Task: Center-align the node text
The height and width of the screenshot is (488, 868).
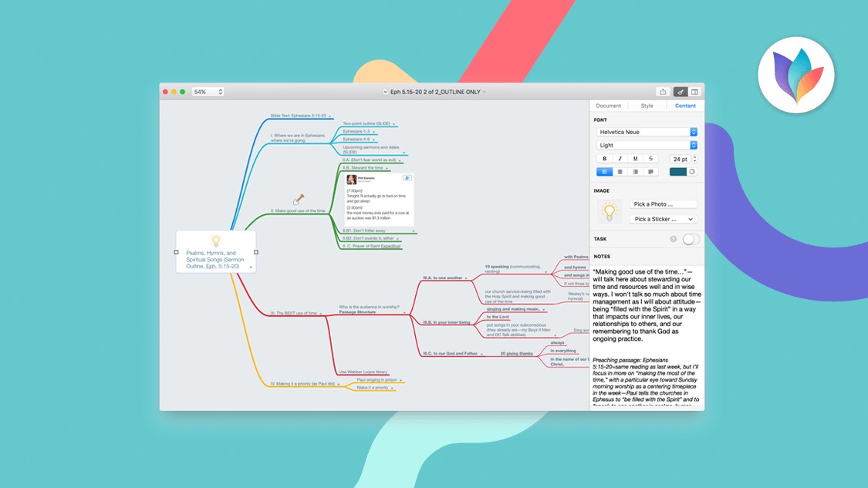Action: 620,172
